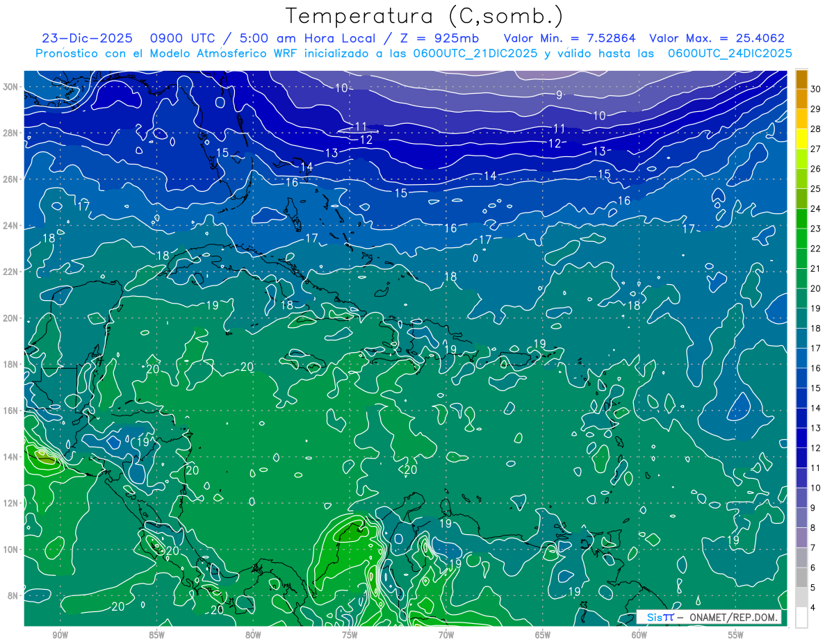Click the "85W" longitude axis label
The image size is (834, 644).
tap(157, 635)
